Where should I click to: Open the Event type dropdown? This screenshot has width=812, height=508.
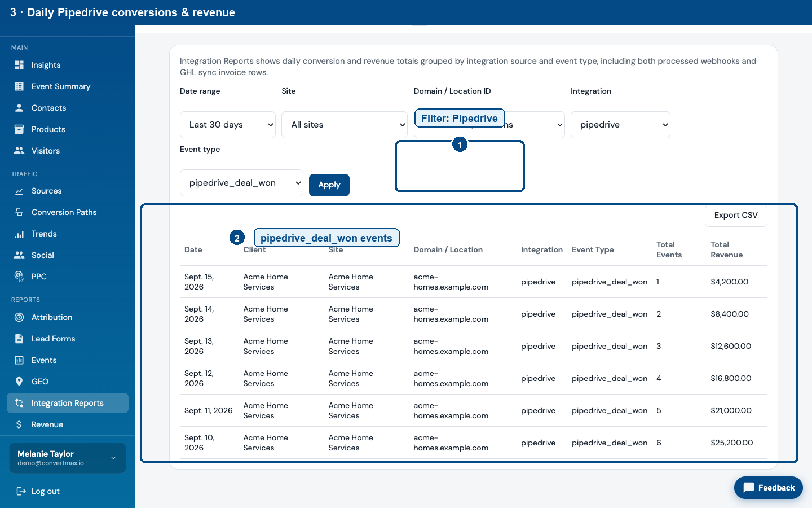point(241,183)
